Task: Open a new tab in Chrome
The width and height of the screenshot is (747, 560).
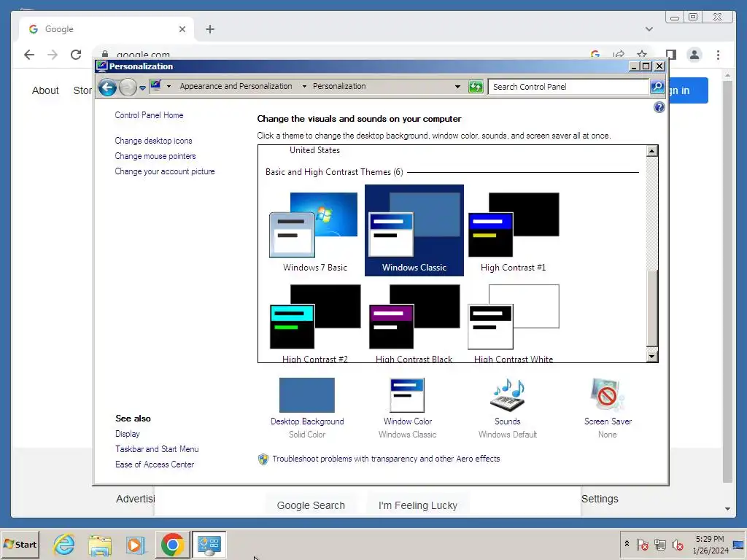Action: point(210,29)
